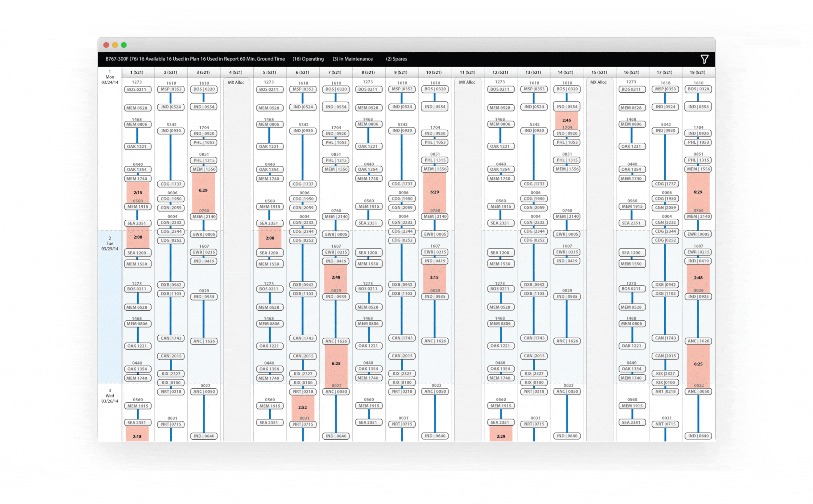Open MX Alloc block in column 15
Image resolution: width=813 pixels, height=504 pixels.
(598, 82)
